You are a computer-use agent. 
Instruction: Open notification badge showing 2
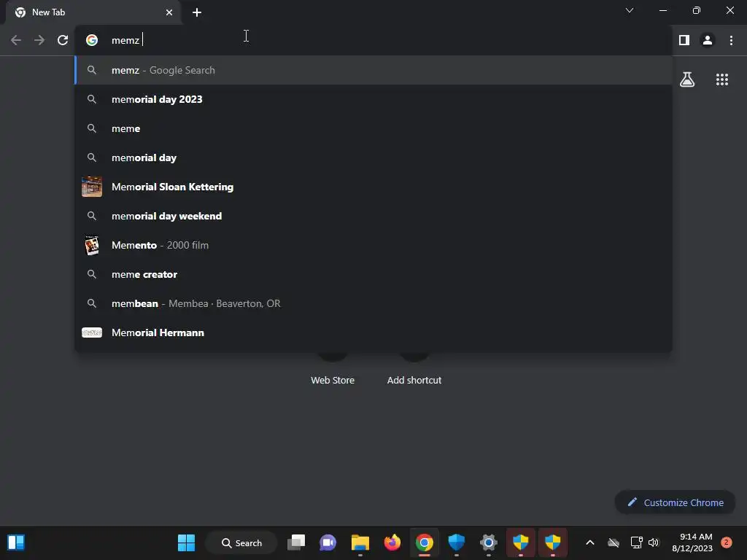click(727, 542)
